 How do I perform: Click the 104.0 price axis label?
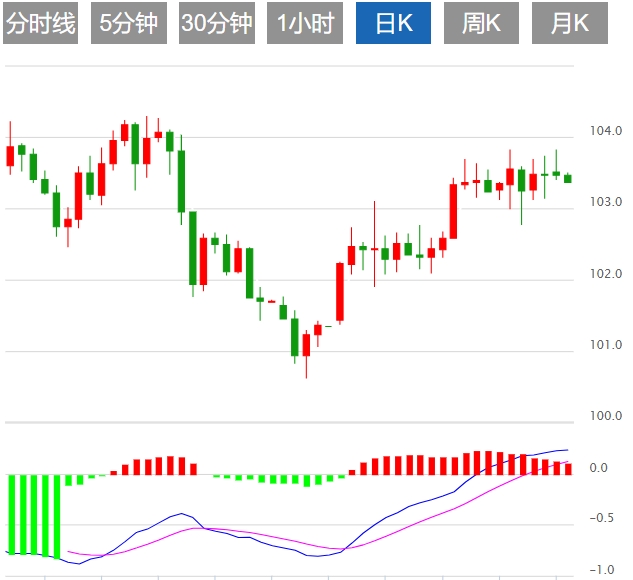(x=606, y=131)
